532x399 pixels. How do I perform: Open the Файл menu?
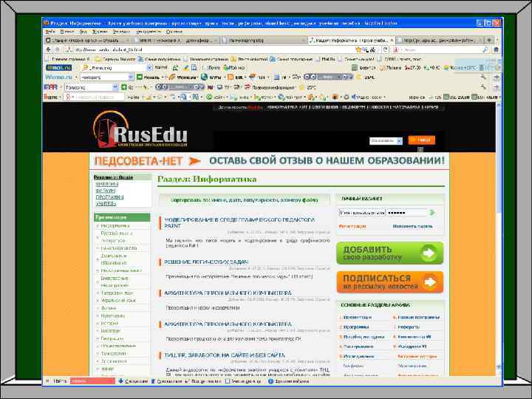pos(50,32)
